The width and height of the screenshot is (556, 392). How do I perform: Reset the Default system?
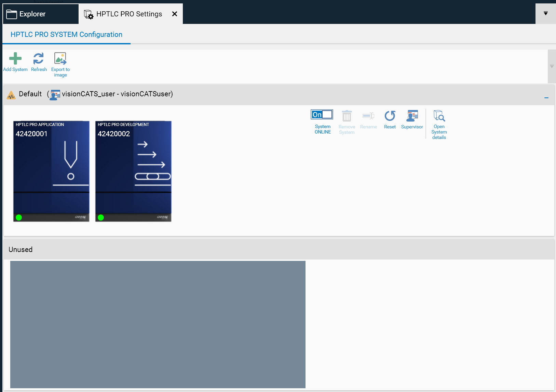click(x=390, y=116)
